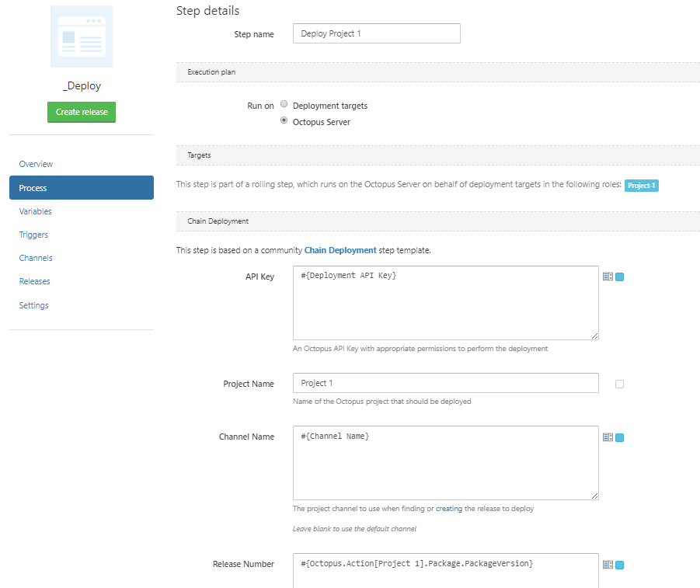Open the Channels section
This screenshot has height=588, width=700.
[x=36, y=258]
